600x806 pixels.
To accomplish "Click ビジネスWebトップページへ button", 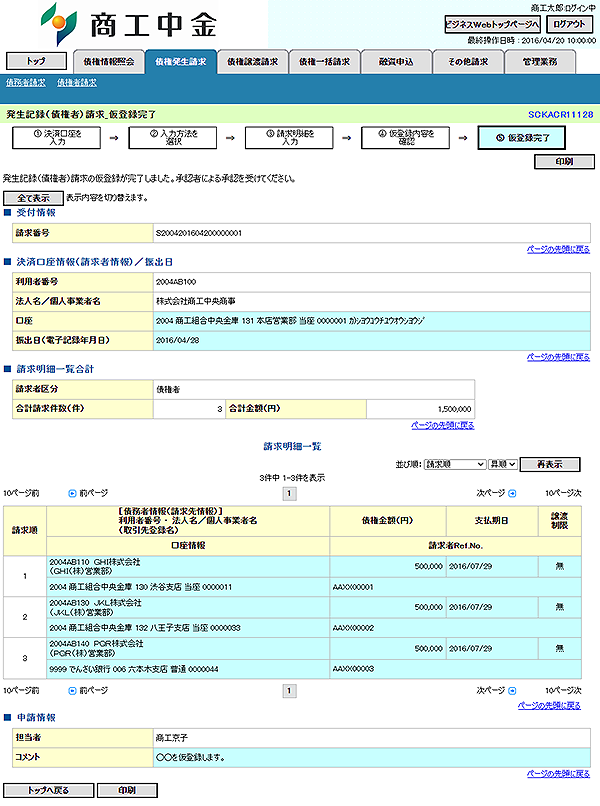I will (x=493, y=24).
